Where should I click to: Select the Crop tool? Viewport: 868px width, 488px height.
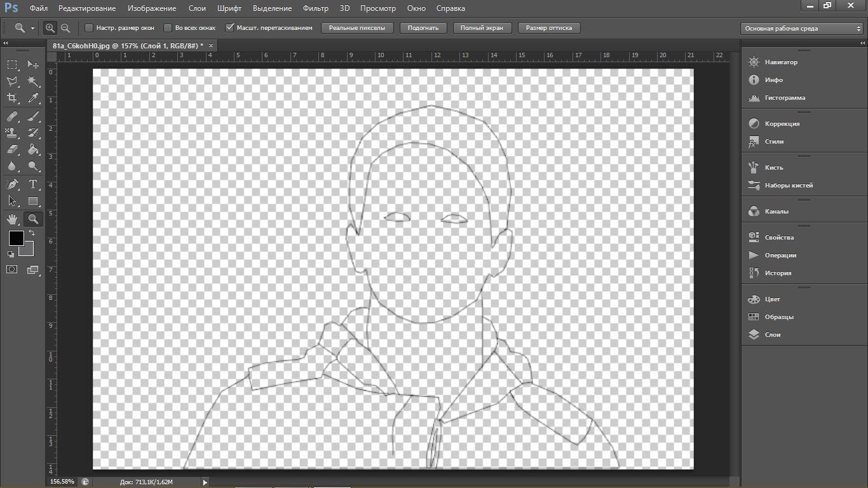pos(12,98)
